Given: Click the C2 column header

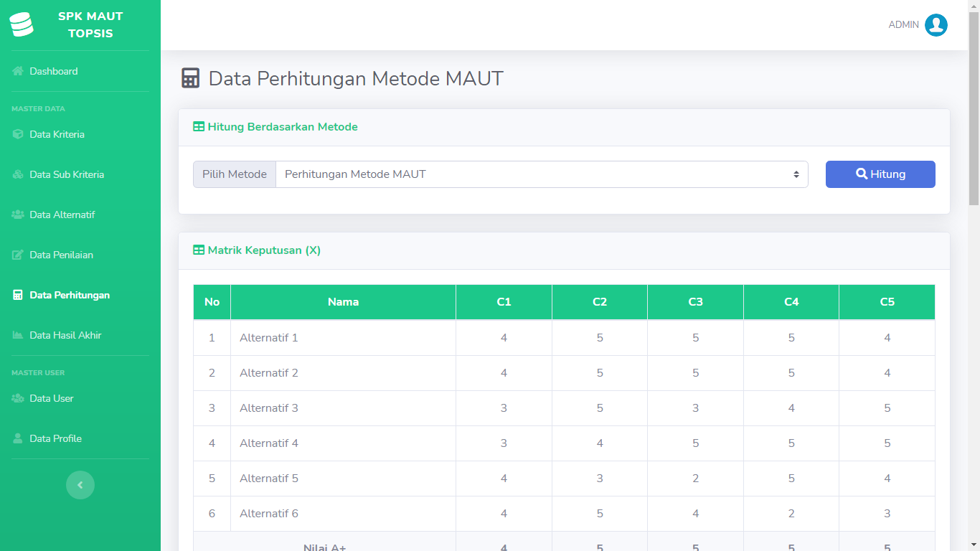Looking at the screenshot, I should (600, 302).
